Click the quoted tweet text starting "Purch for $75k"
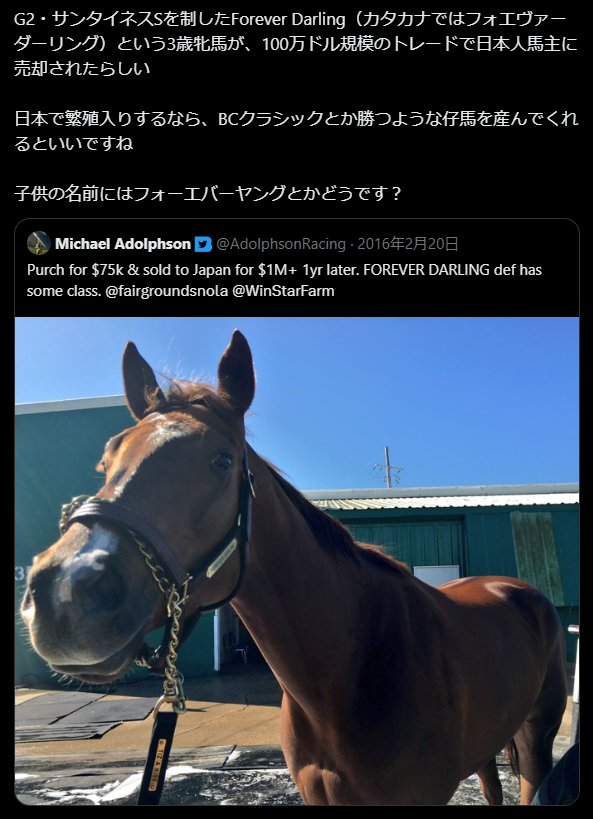593x819 pixels. tap(284, 280)
